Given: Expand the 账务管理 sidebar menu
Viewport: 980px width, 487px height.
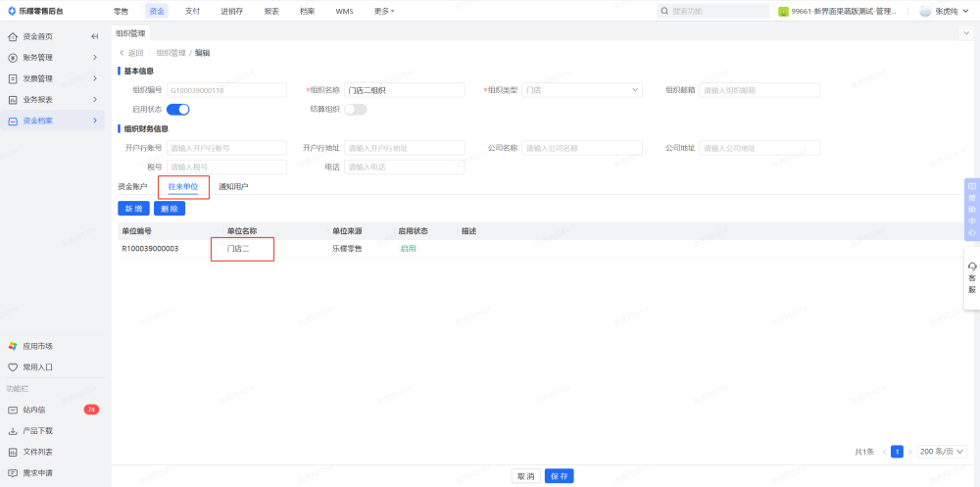Looking at the screenshot, I should tap(54, 58).
